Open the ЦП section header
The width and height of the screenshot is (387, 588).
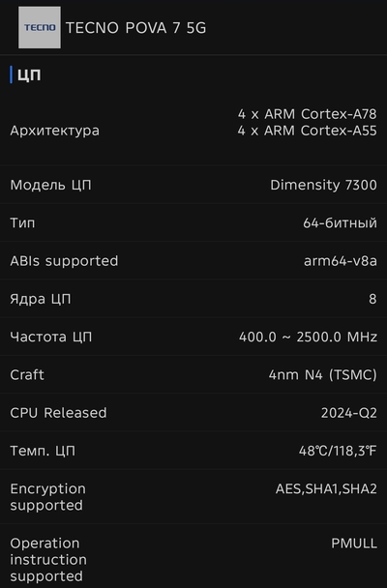pyautogui.click(x=29, y=74)
